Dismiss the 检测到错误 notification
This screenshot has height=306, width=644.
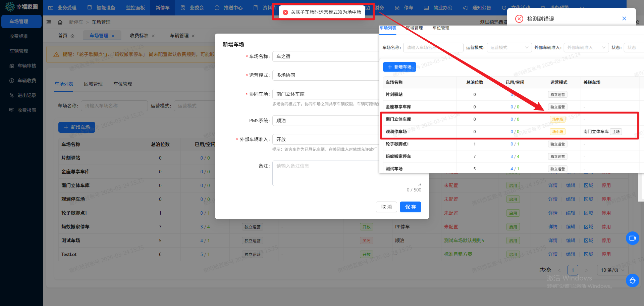[x=624, y=18]
